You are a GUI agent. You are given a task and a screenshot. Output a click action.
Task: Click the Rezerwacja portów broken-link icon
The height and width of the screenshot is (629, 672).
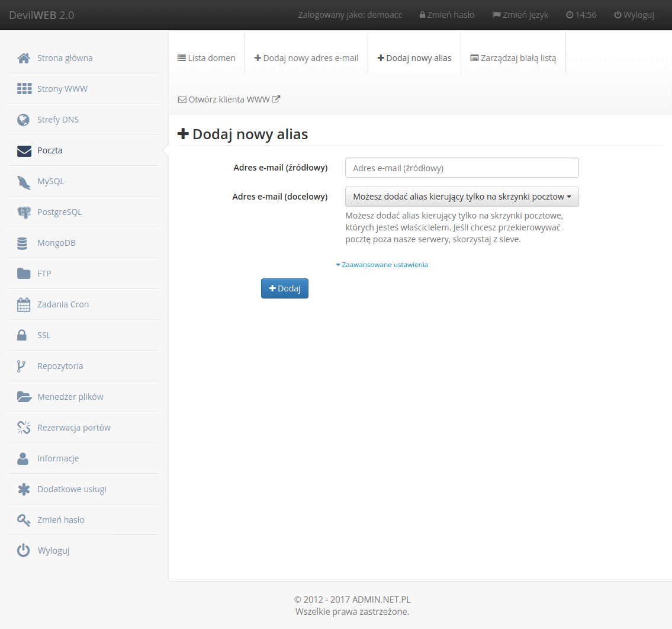(24, 428)
